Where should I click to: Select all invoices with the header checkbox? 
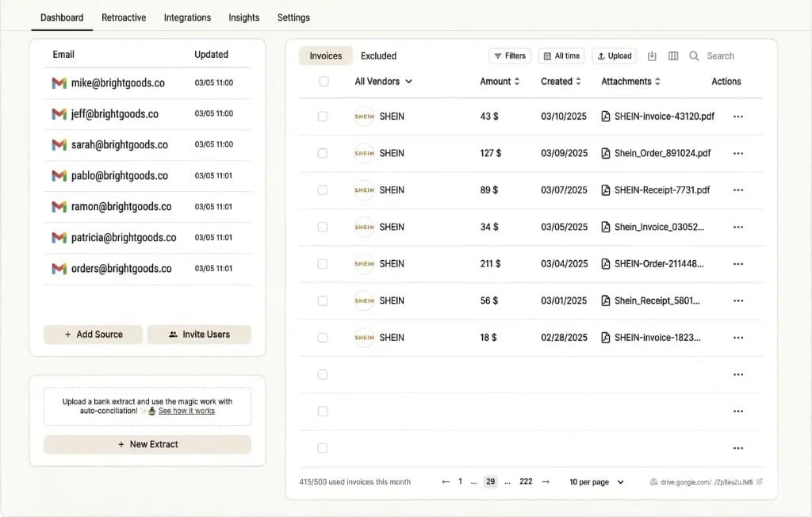tap(323, 81)
